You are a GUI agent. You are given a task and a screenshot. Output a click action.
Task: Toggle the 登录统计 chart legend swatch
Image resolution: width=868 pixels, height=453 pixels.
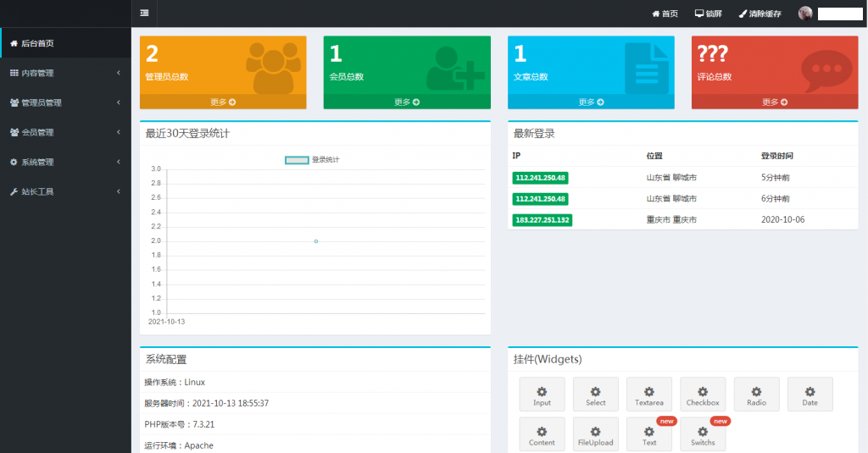coord(297,159)
